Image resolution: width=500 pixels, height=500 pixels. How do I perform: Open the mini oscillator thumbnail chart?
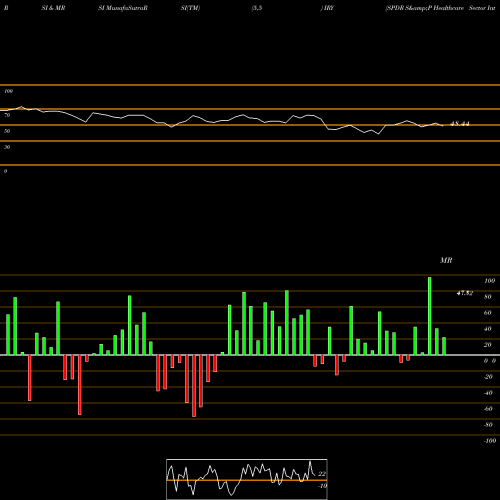[247, 479]
